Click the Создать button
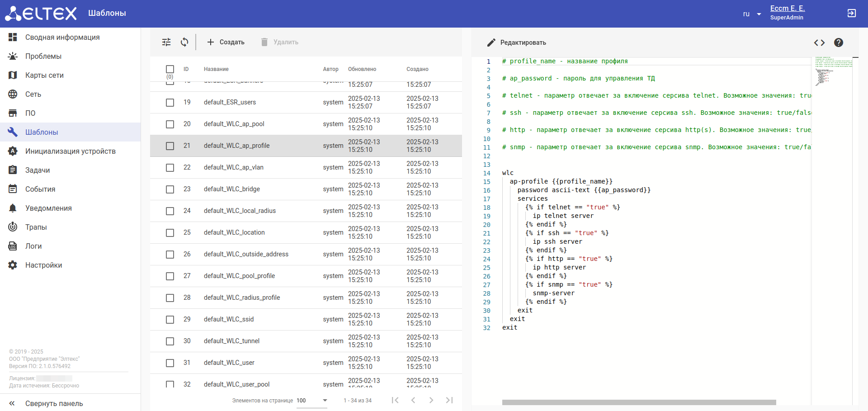Screen dimensions: 868x411 (226, 42)
